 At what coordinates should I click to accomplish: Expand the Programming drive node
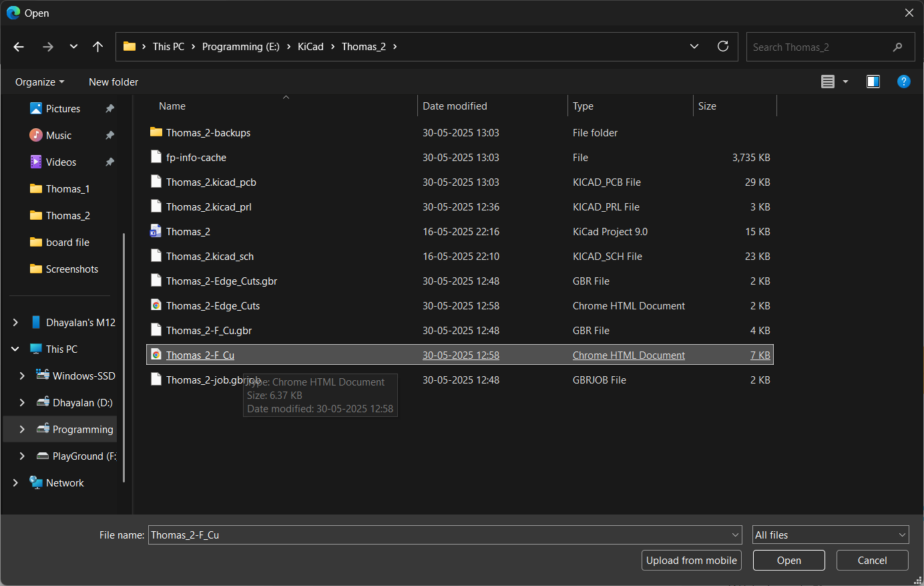22,429
